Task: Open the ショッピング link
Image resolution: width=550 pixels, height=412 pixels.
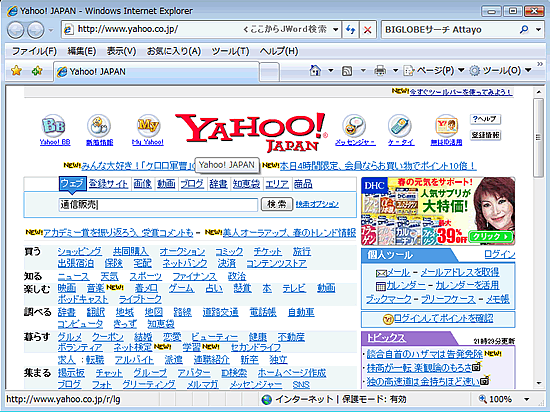Action: [80, 252]
